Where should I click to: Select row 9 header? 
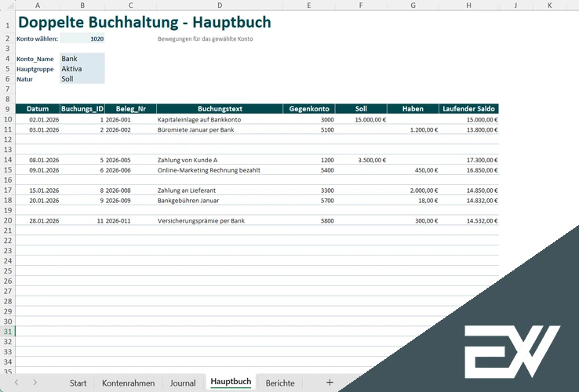7,109
